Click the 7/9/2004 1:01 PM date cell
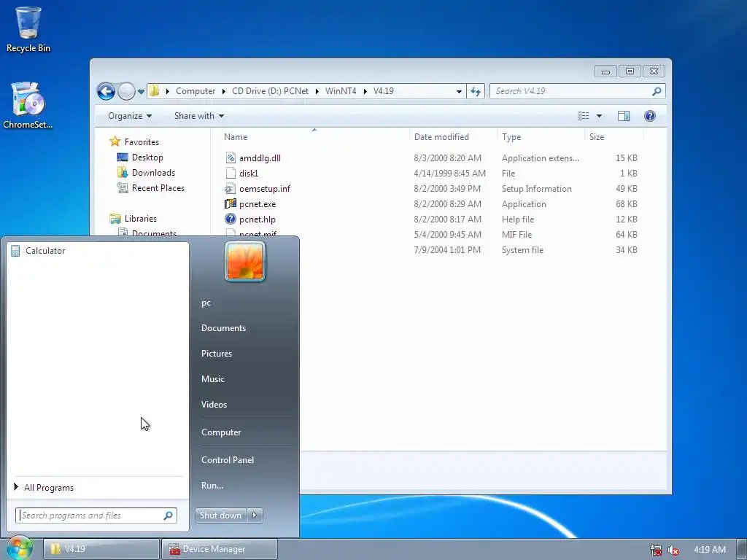The width and height of the screenshot is (747, 560). tap(447, 250)
